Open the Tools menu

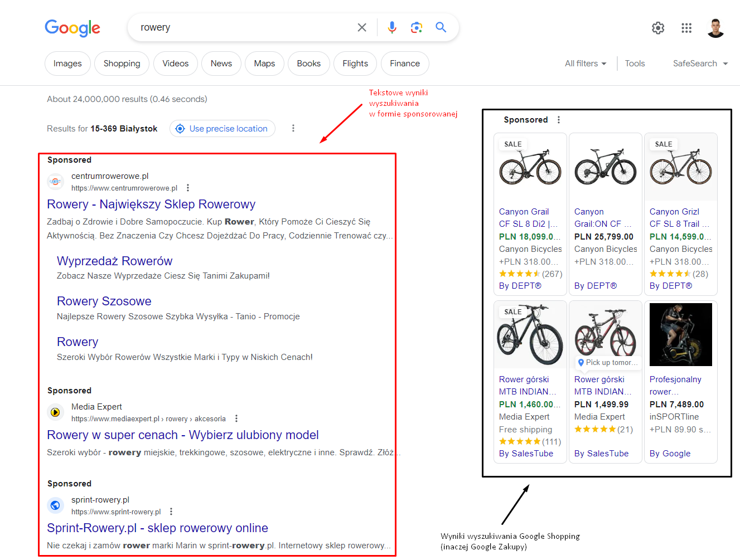point(635,64)
